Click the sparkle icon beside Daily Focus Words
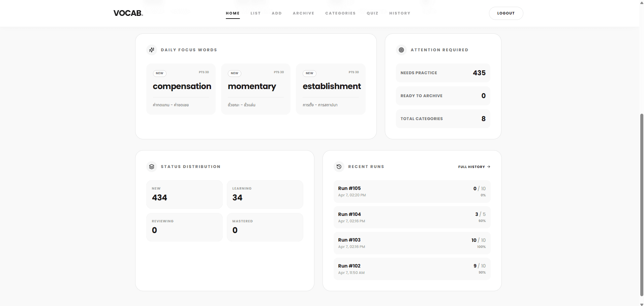 tap(152, 50)
